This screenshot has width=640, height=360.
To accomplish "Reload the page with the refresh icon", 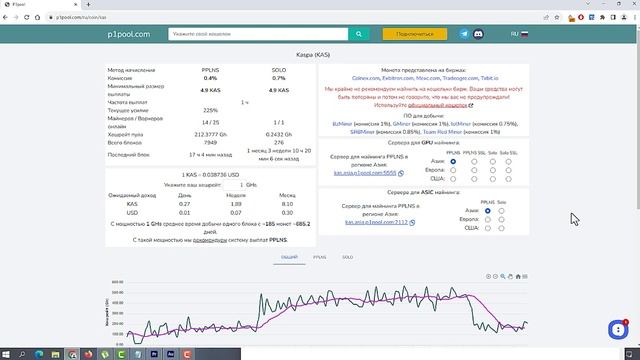I will pyautogui.click(x=27, y=18).
